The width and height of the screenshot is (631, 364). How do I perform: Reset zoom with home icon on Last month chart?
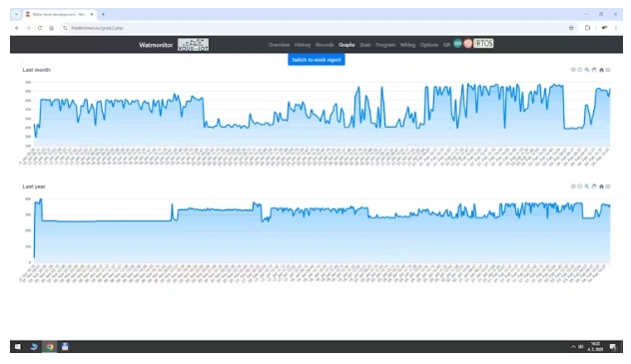pyautogui.click(x=601, y=70)
